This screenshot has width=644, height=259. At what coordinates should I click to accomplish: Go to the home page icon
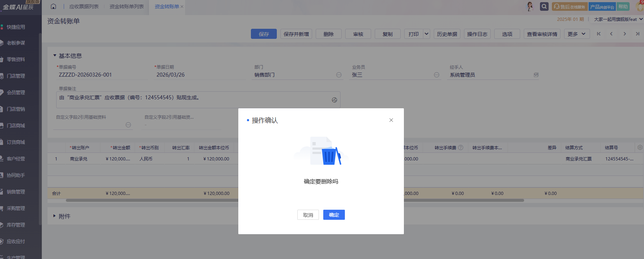pos(53,6)
